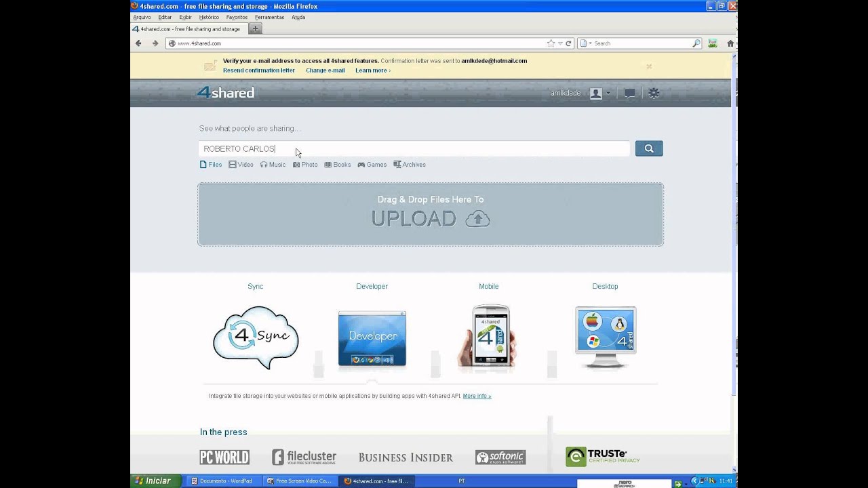
Task: Click the Developer browser image
Action: click(372, 338)
